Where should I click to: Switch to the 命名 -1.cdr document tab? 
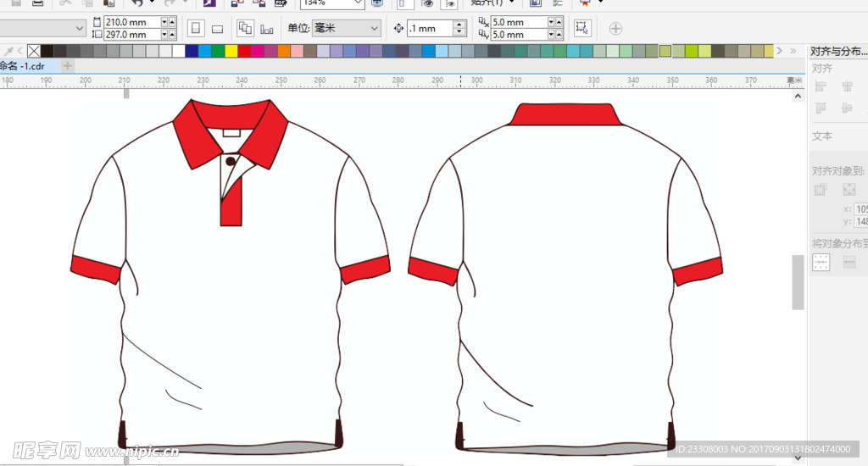pyautogui.click(x=24, y=66)
